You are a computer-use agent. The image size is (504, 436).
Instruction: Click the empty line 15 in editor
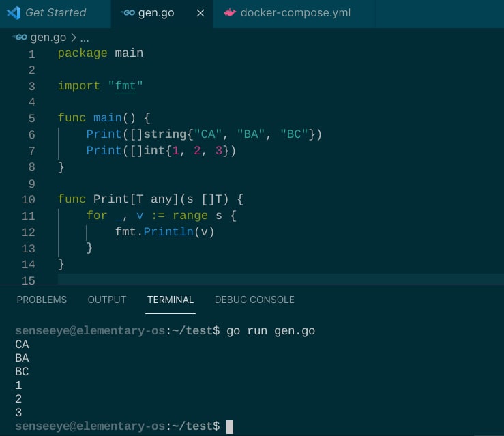coord(280,279)
